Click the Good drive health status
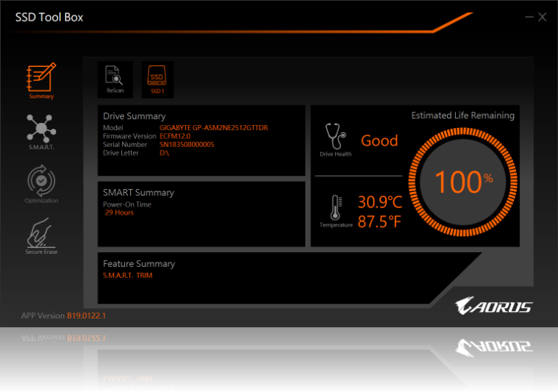Viewport: 558px width, 392px height. 379,140
